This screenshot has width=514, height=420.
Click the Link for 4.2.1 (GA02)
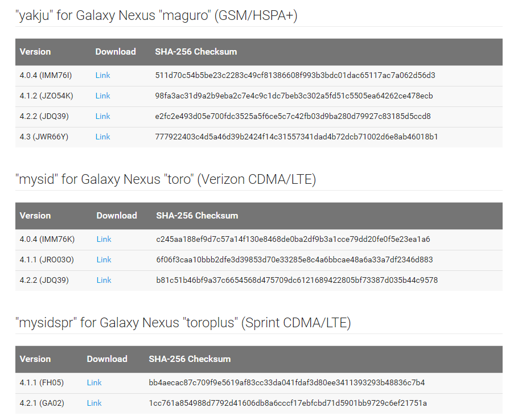click(94, 403)
